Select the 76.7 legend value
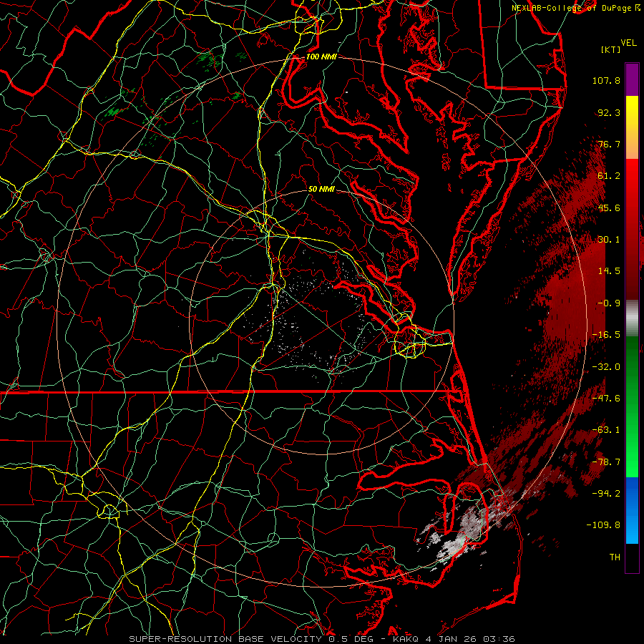The image size is (644, 644). [x=609, y=144]
